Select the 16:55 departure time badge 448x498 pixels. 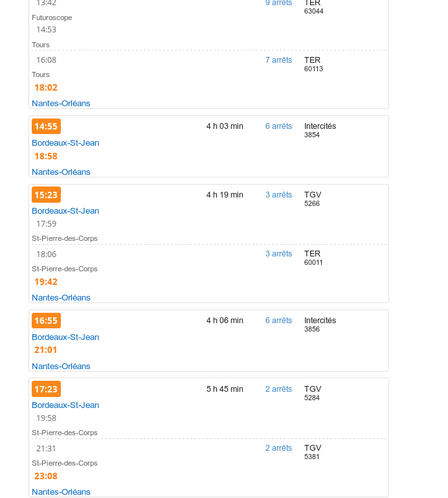[x=46, y=321]
